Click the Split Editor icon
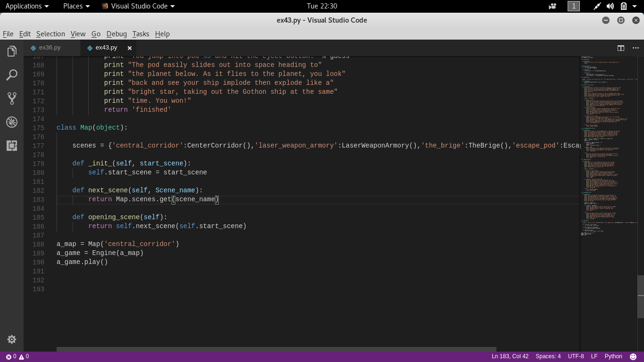Image resolution: width=644 pixels, height=362 pixels. tap(621, 48)
